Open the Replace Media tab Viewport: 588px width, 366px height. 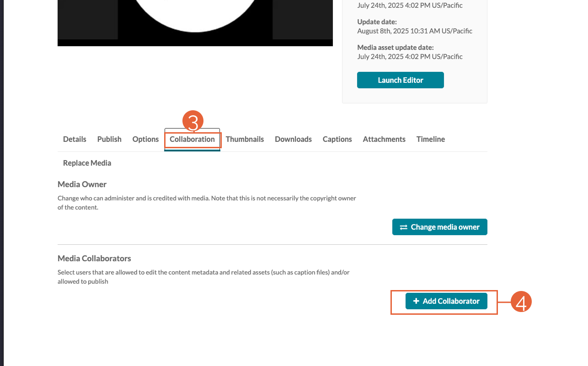point(87,163)
